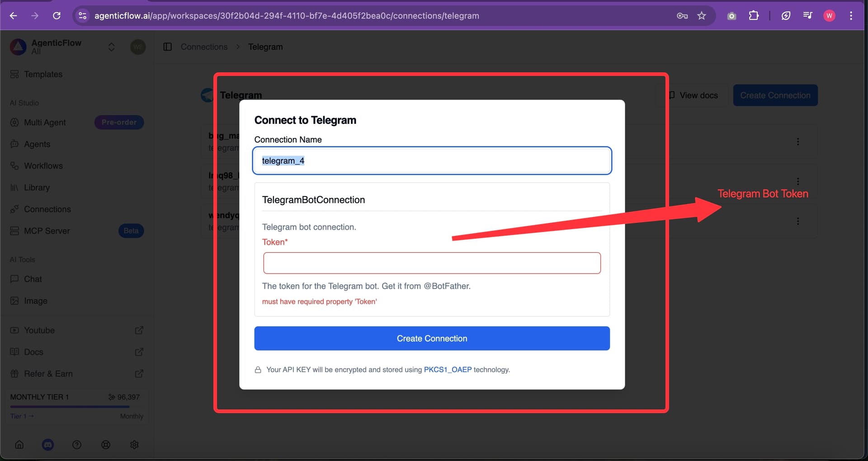Screen dimensions: 868x461
Task: Click the Beta badge on MCP Server
Action: click(131, 231)
